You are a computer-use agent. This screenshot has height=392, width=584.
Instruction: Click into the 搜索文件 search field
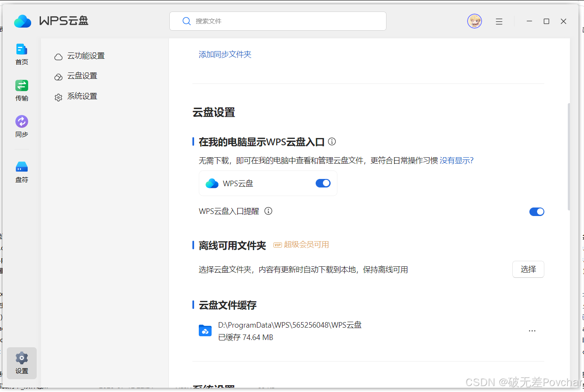tap(278, 21)
